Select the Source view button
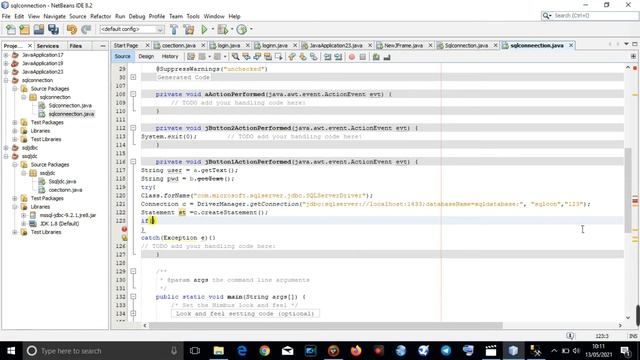The width and height of the screenshot is (640, 360). 122,56
